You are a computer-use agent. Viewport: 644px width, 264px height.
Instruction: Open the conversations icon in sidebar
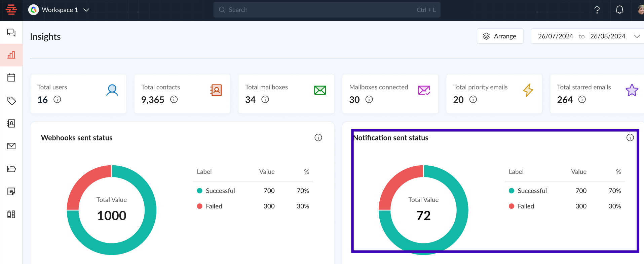11,32
